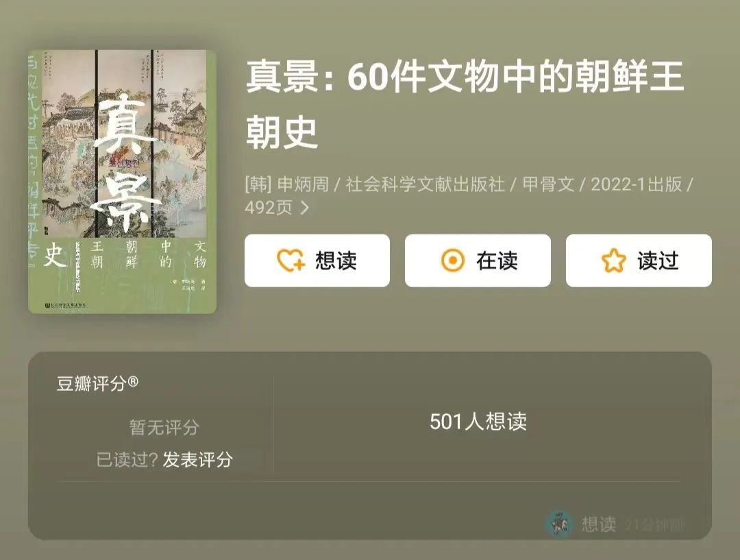Open the 501人想读 list

478,421
